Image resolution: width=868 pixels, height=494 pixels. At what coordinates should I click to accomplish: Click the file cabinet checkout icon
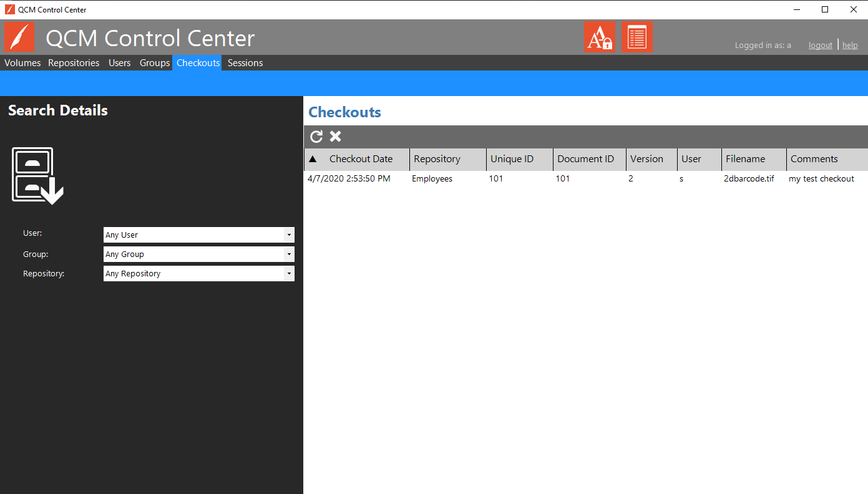(x=37, y=176)
